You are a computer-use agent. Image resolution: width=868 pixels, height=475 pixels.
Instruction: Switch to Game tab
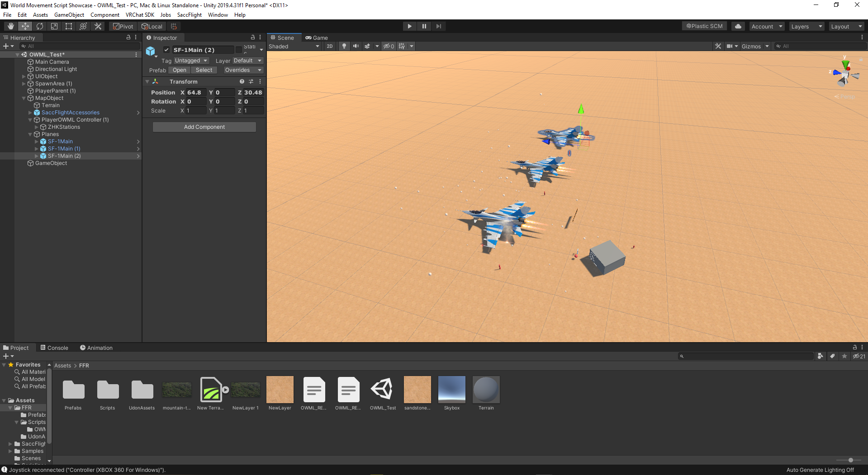click(x=317, y=38)
